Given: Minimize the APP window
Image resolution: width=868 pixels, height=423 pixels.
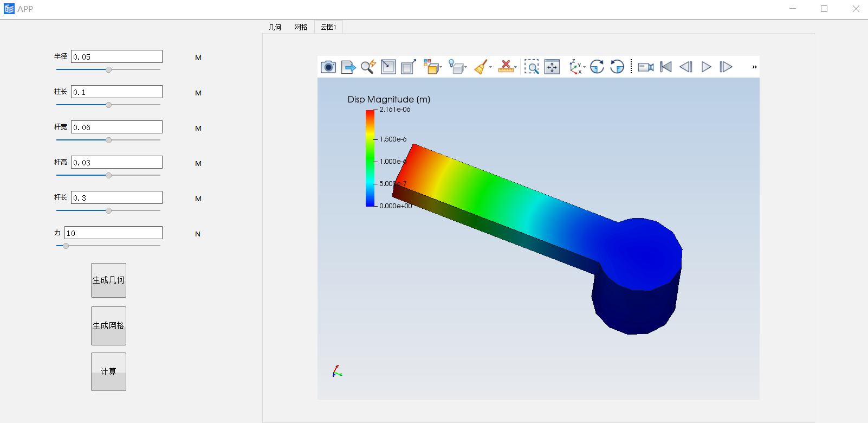Looking at the screenshot, I should tap(793, 9).
